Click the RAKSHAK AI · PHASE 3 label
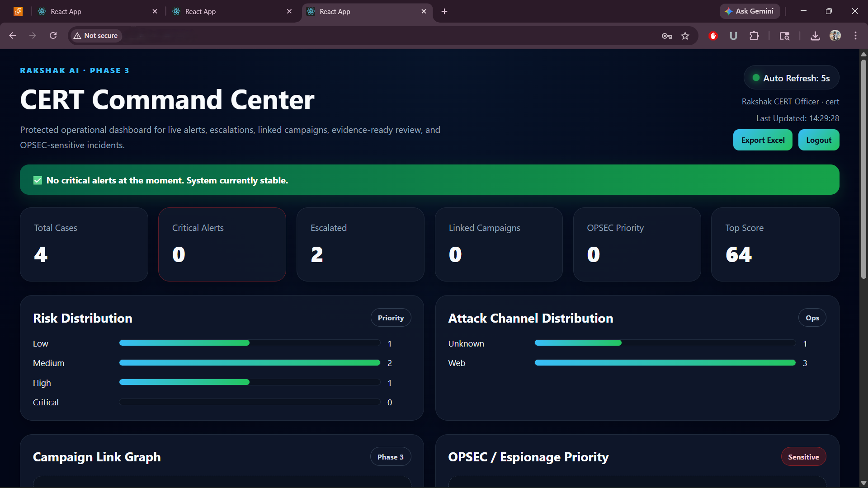The image size is (868, 488). pos(75,70)
